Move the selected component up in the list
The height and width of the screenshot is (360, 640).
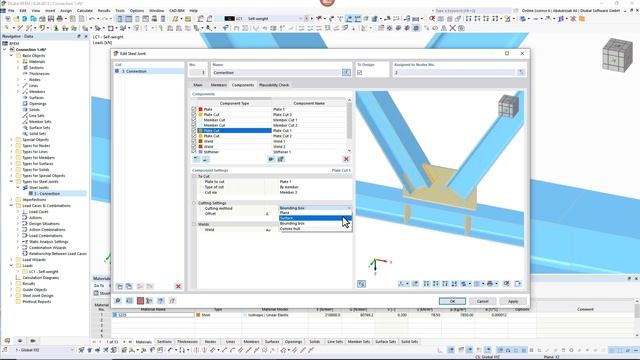(x=196, y=159)
